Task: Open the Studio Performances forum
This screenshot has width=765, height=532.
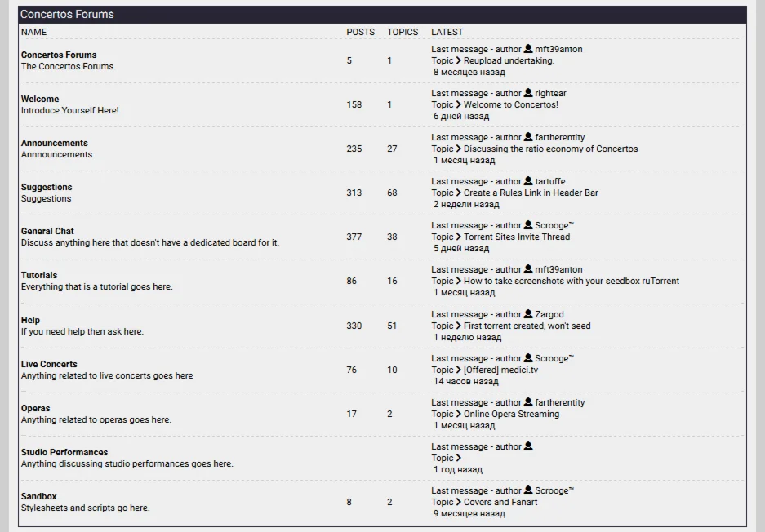Action: (x=64, y=452)
